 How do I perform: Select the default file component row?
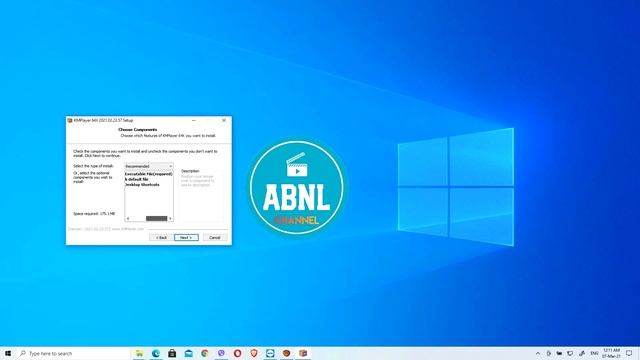pos(137,179)
